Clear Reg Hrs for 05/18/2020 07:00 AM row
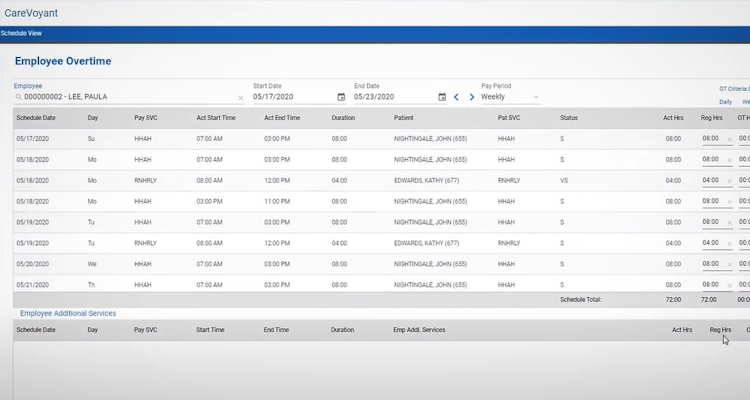 pos(729,160)
